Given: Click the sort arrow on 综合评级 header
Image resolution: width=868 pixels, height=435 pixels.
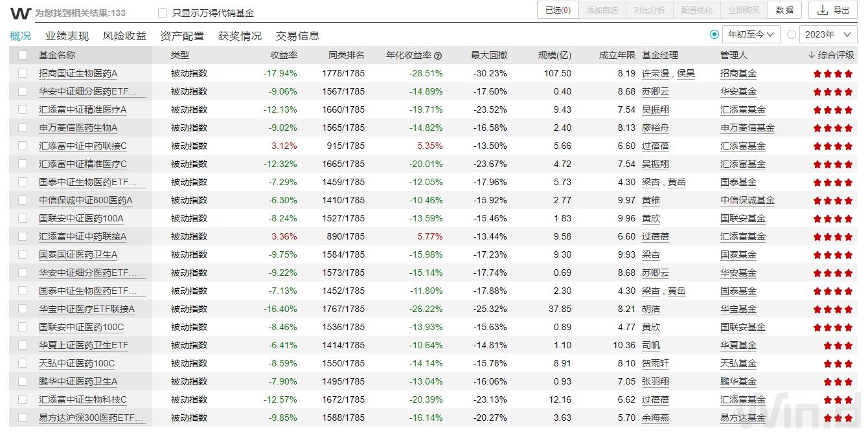Looking at the screenshot, I should [x=812, y=56].
